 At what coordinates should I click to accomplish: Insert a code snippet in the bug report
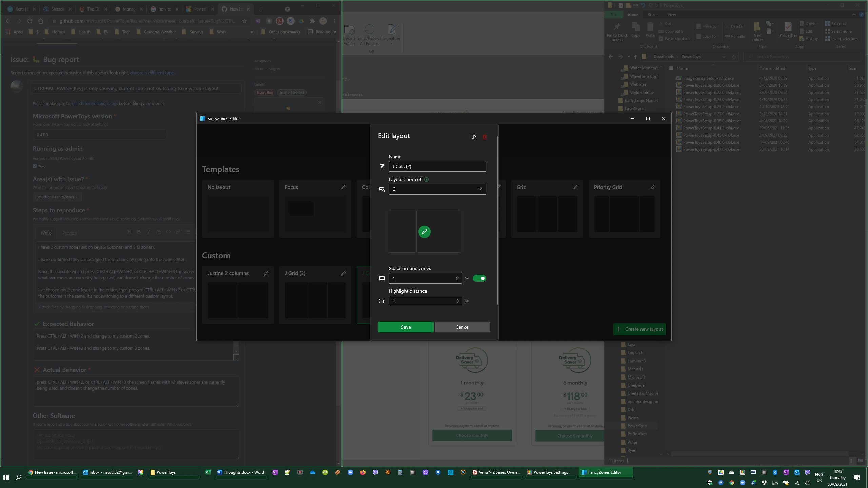(x=168, y=232)
